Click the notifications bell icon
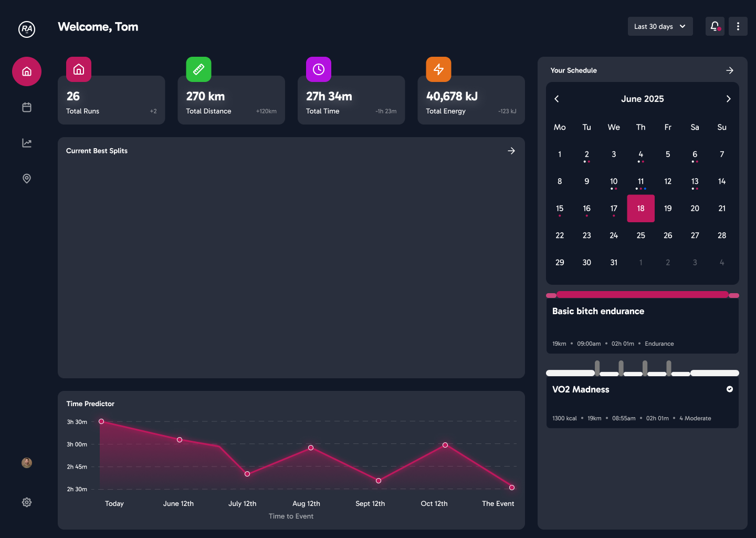The width and height of the screenshot is (756, 538). [x=715, y=26]
